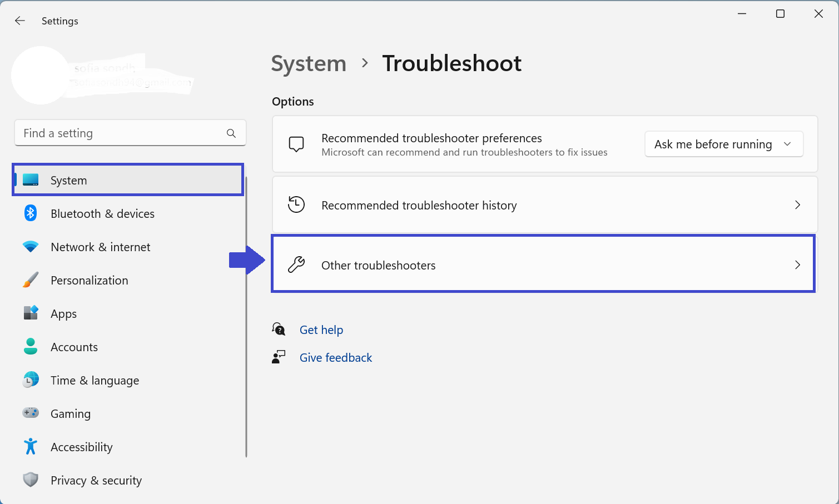Click the Personalization paintbrush icon

[31, 280]
